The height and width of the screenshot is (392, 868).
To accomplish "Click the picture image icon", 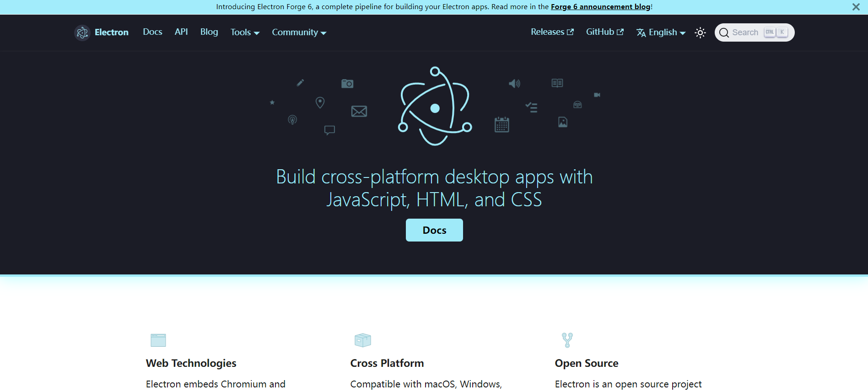I will tap(563, 122).
